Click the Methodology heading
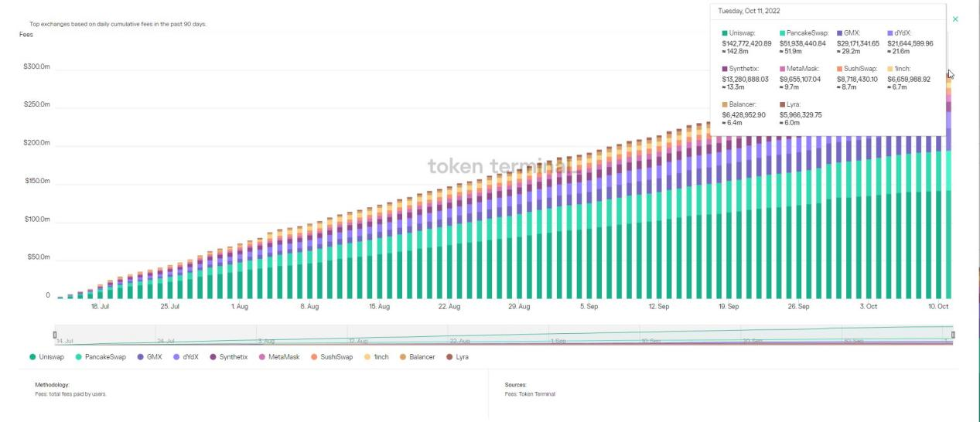 click(x=52, y=384)
